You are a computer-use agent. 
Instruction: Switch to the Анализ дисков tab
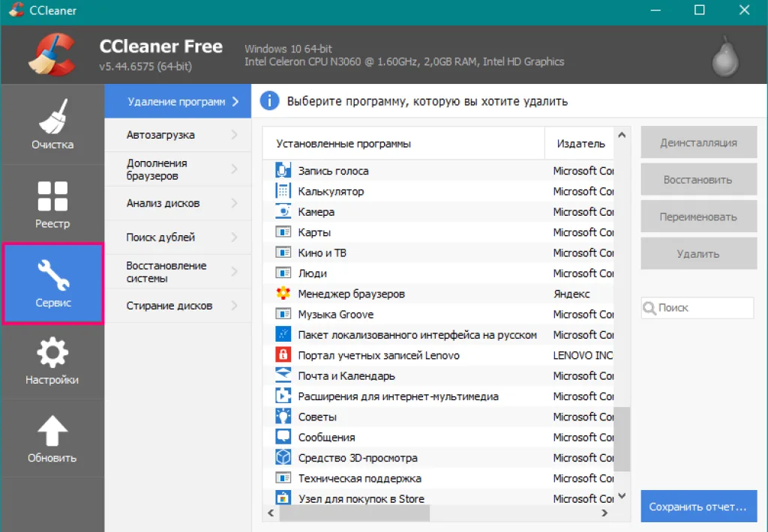point(178,203)
